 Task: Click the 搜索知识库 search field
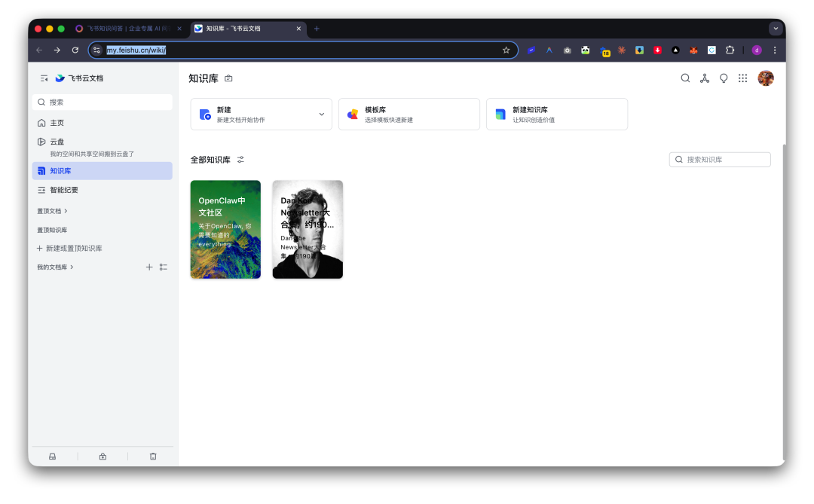[724, 160]
